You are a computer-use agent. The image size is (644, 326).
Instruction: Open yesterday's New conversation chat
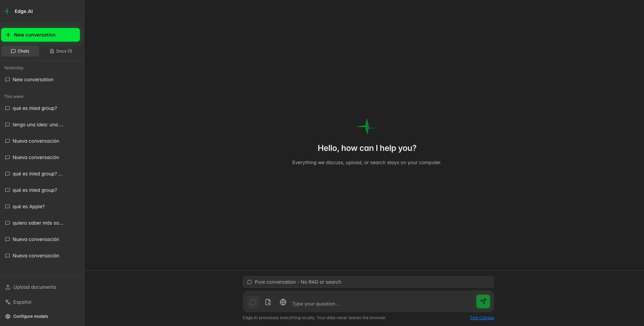point(33,80)
